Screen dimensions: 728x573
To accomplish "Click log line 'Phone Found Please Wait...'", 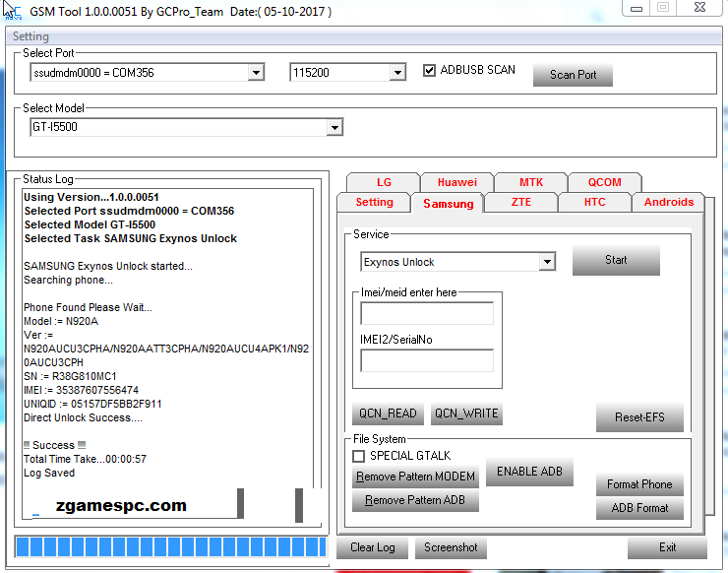I will click(88, 307).
